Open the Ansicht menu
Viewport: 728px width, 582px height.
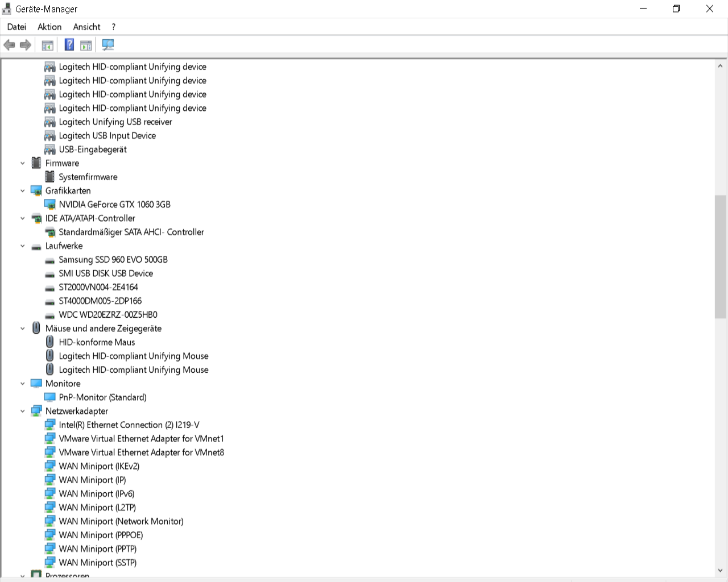(86, 27)
